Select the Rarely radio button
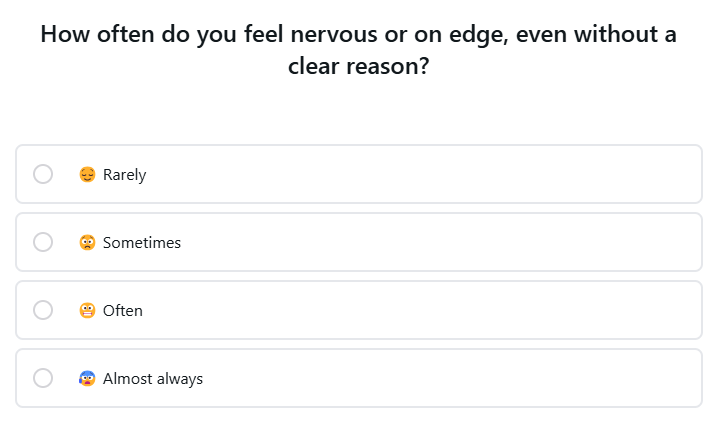Image resolution: width=721 pixels, height=432 pixels. [43, 175]
